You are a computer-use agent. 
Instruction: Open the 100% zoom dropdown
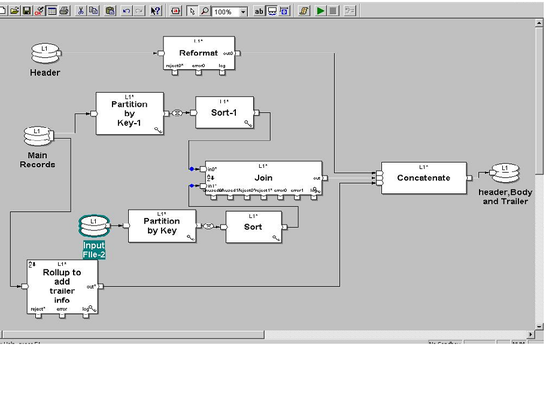point(243,12)
